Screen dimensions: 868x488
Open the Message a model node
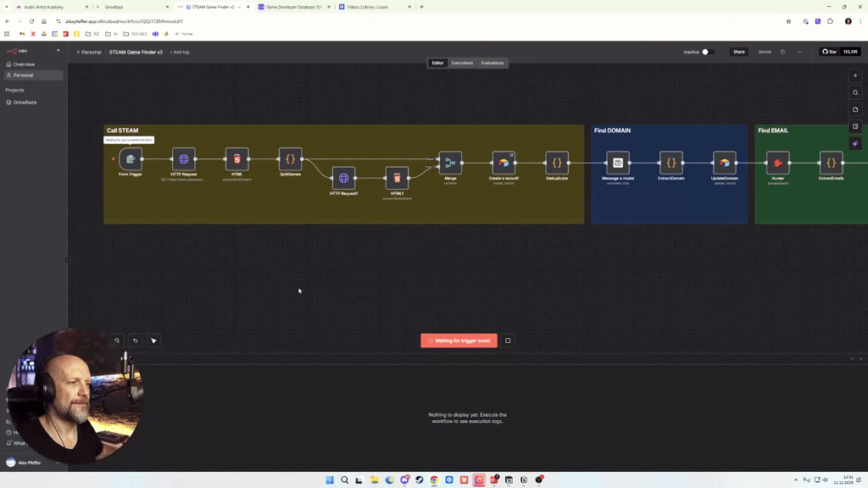pos(618,163)
